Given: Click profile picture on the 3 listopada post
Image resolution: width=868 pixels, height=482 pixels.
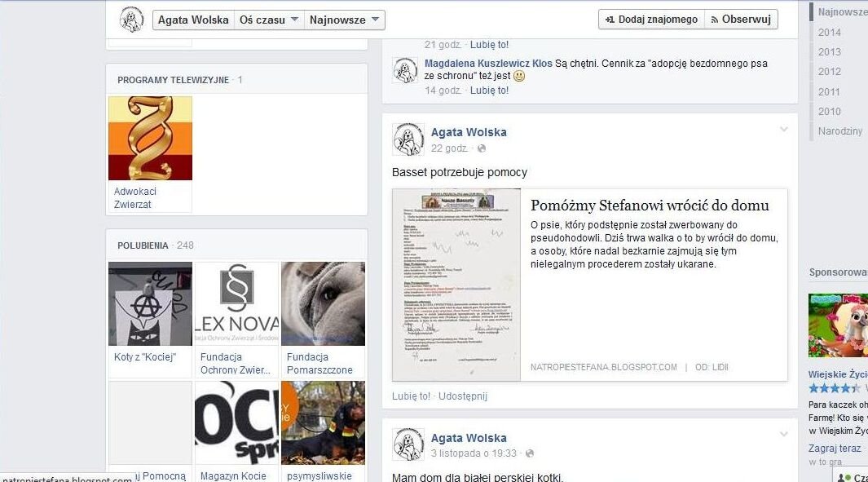Looking at the screenshot, I should [x=408, y=444].
